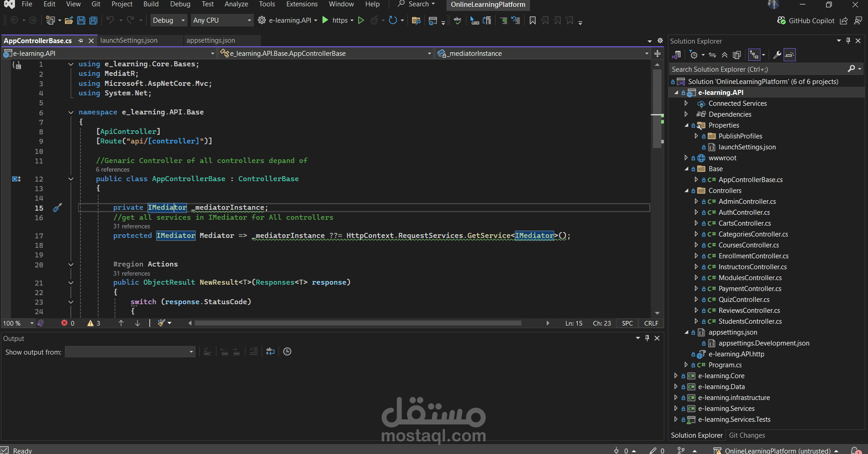Screen dimensions: 868x454
Task: Start debugging with the green https play button
Action: point(325,20)
